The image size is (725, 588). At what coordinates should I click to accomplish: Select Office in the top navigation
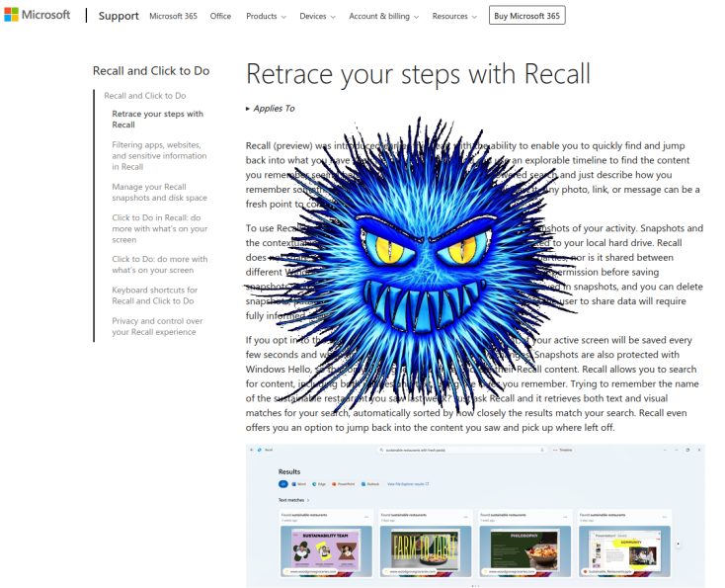point(220,17)
